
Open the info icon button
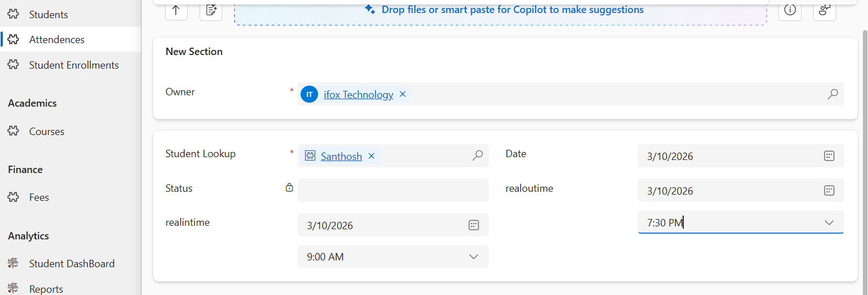(x=789, y=10)
